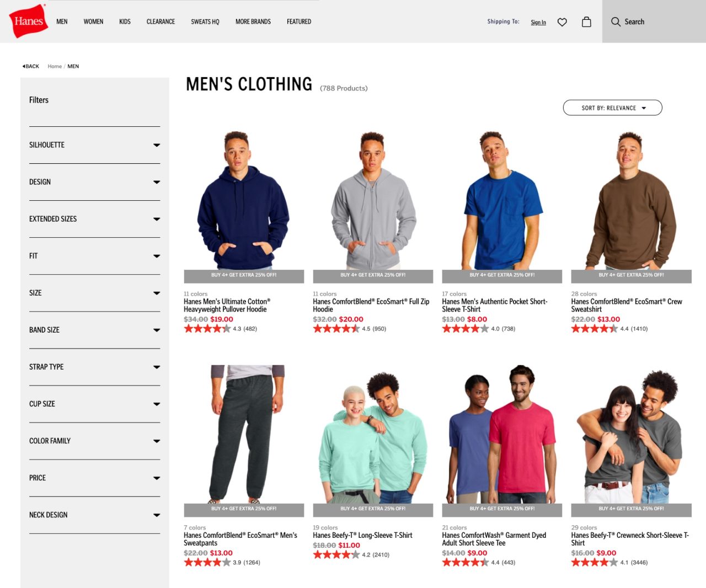Open the wishlist heart icon
This screenshot has height=588, width=706.
(x=562, y=22)
